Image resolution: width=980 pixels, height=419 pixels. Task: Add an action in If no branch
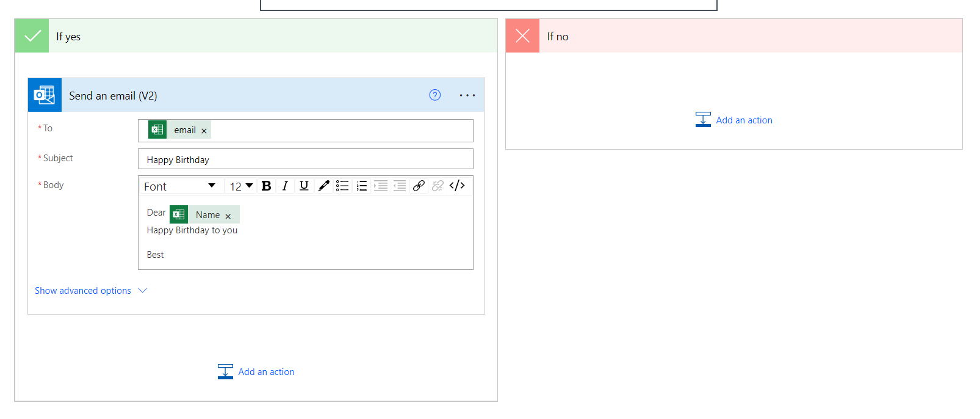tap(734, 120)
